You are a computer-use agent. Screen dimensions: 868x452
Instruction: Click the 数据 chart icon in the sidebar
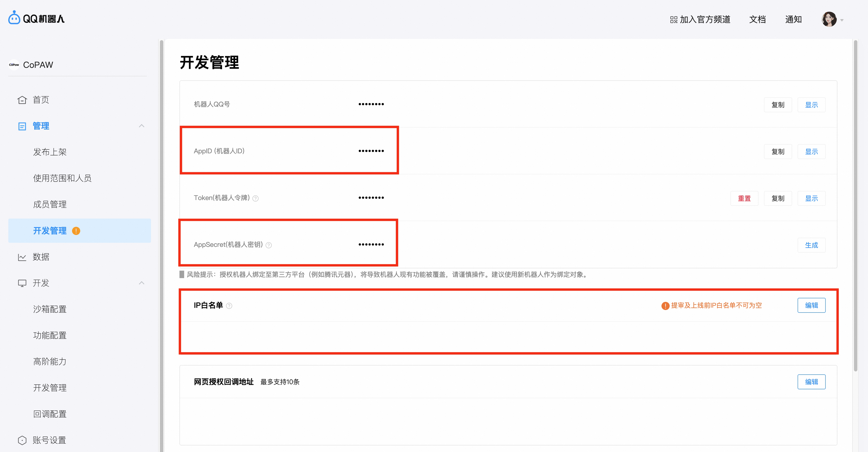[x=22, y=257]
